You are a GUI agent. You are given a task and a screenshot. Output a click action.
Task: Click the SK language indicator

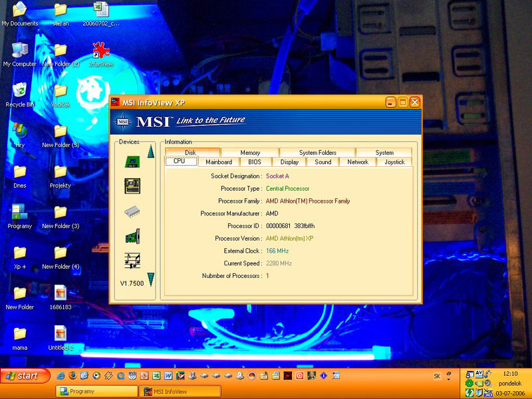point(437,376)
